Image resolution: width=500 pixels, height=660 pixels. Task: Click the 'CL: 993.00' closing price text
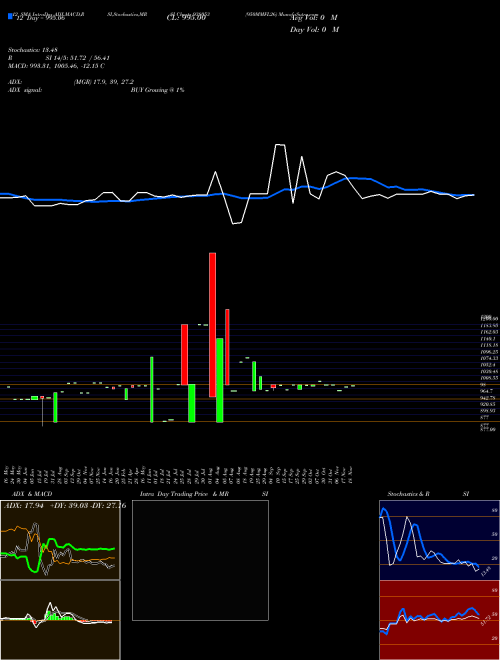pos(186,18)
